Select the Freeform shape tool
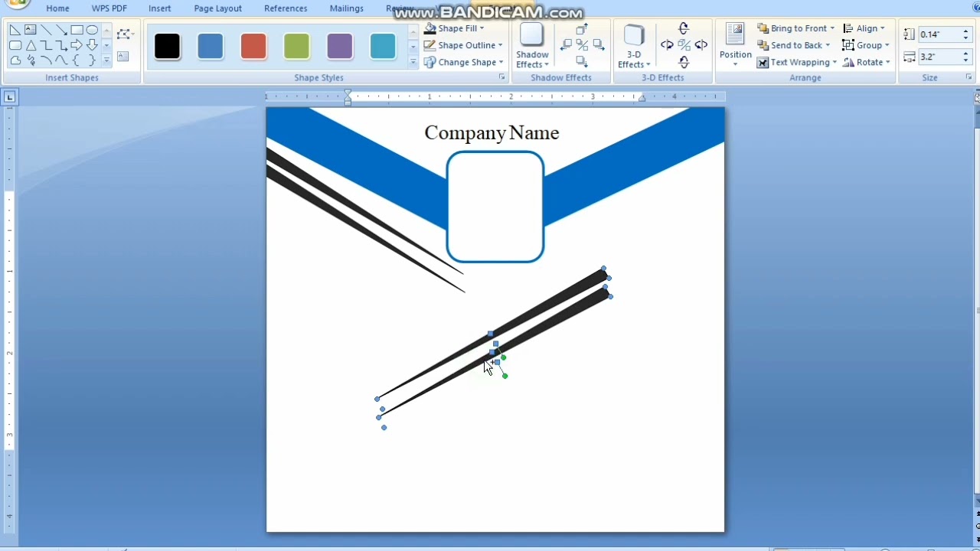Image resolution: width=980 pixels, height=551 pixels. coord(15,60)
